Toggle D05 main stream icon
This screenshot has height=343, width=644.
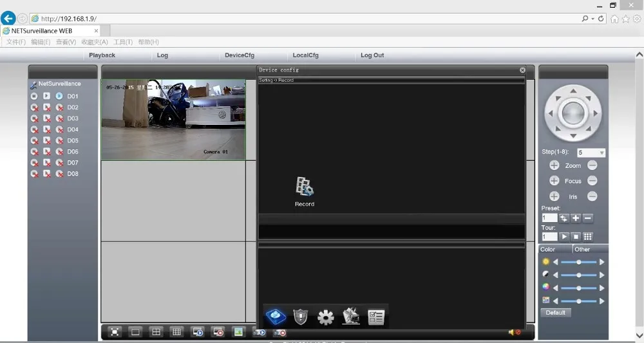tap(34, 140)
